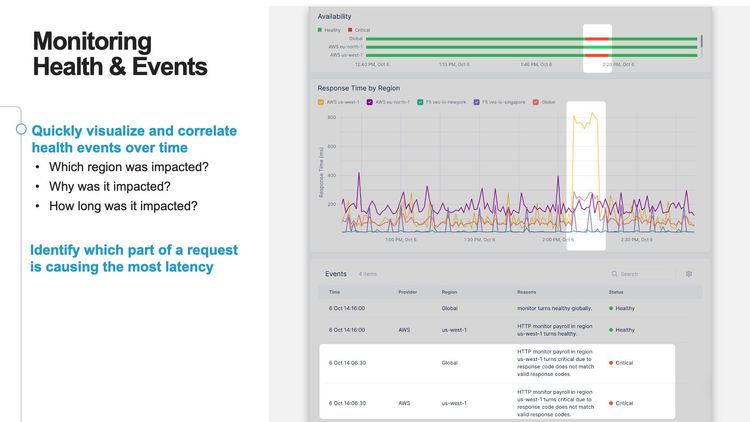Open the Events table settings gear

pos(688,273)
